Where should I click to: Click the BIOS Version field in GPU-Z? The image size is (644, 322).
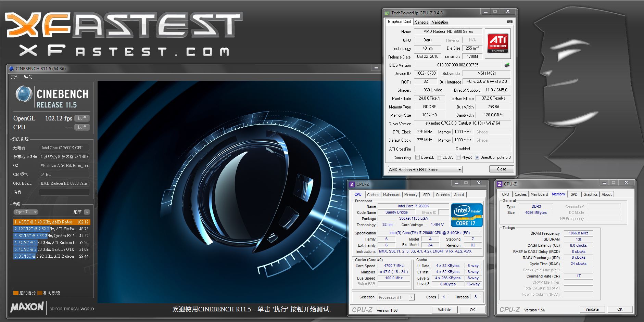click(457, 65)
